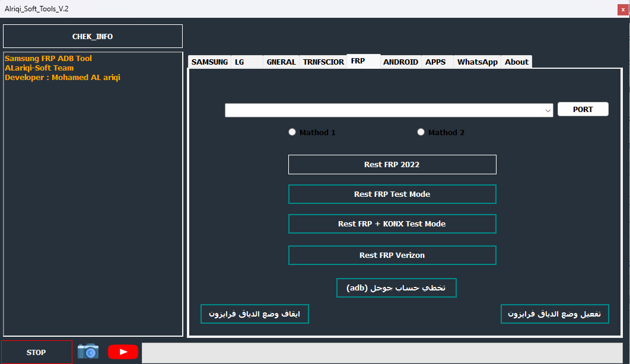Select the Mathod 1 radio button
630x364 pixels.
[x=292, y=132]
